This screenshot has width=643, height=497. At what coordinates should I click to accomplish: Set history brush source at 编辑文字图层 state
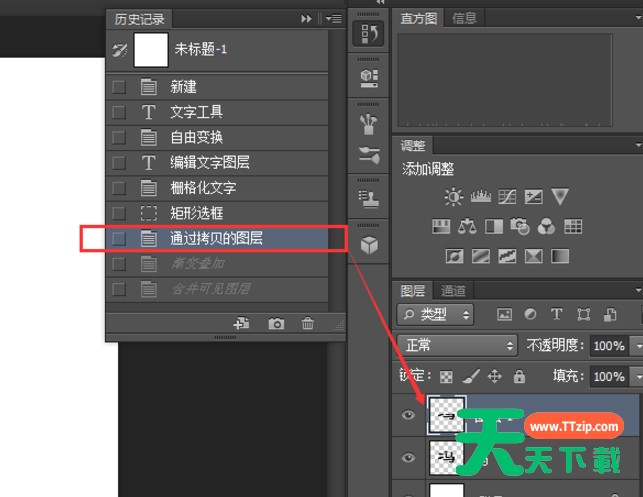(x=119, y=163)
